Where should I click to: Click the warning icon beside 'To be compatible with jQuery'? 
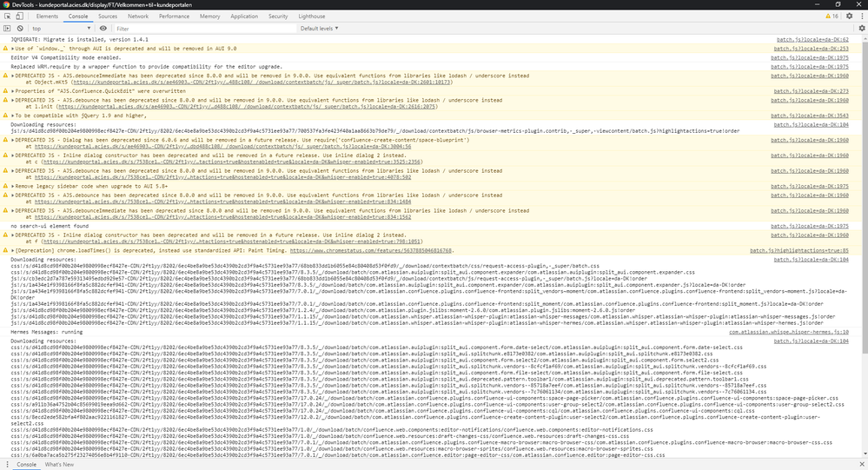(5, 116)
